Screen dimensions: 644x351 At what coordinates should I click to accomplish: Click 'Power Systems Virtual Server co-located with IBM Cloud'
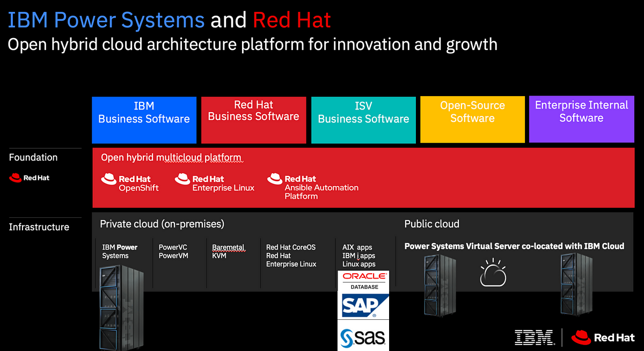point(514,246)
